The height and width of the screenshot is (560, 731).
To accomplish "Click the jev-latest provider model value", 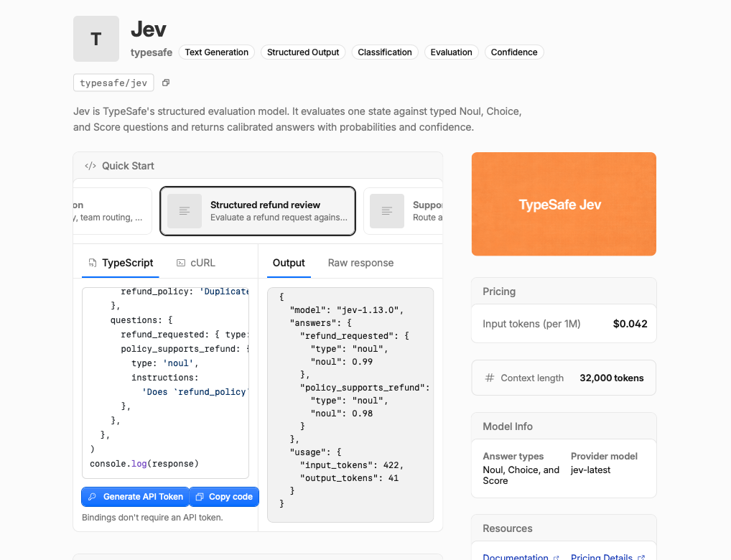I will point(591,470).
